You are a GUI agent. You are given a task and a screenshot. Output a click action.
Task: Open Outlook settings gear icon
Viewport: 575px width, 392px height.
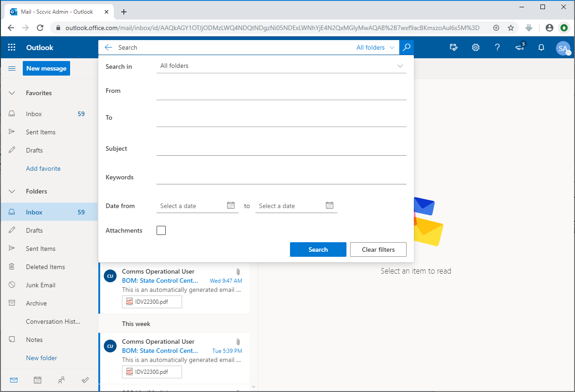475,47
